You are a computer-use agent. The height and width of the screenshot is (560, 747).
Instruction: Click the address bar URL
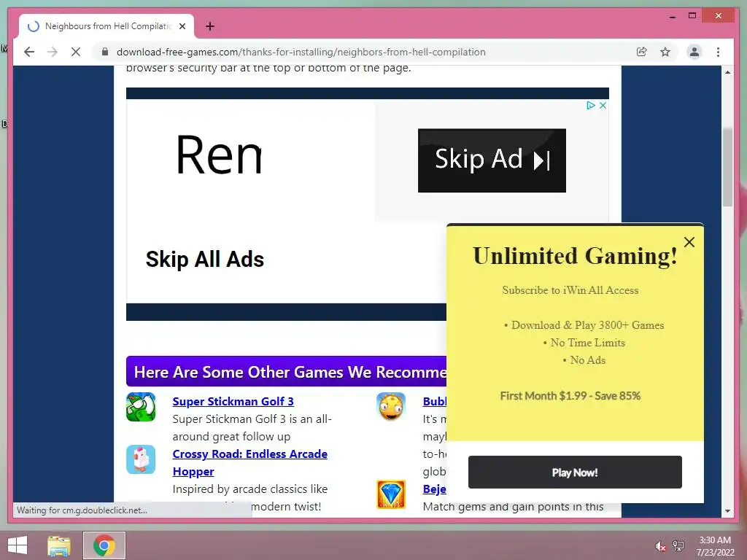coord(301,52)
